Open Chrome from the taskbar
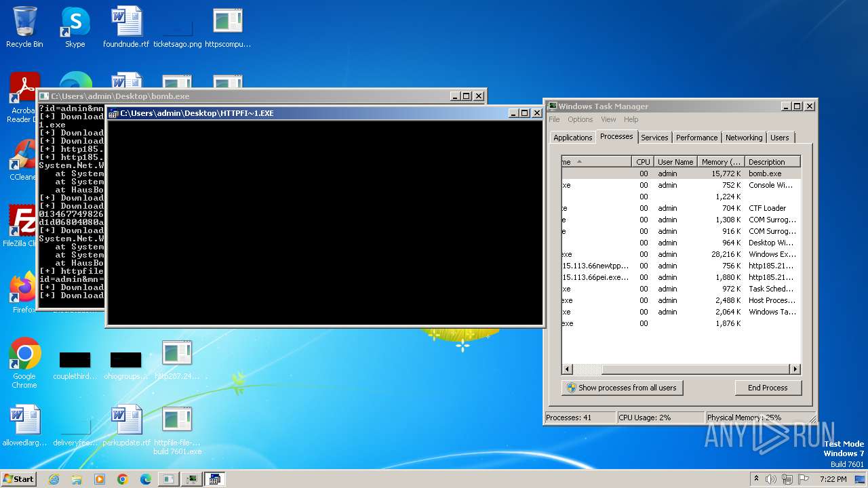This screenshot has height=488, width=868. tap(123, 479)
